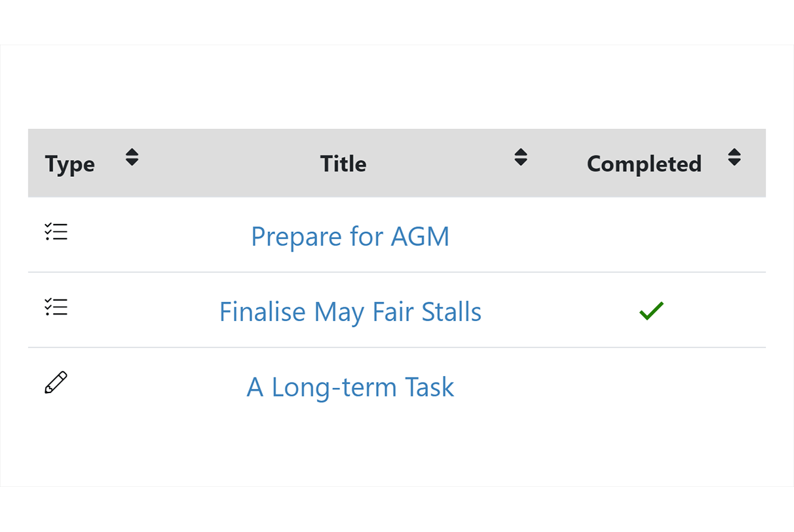Click the green completed checkmark icon

[651, 311]
